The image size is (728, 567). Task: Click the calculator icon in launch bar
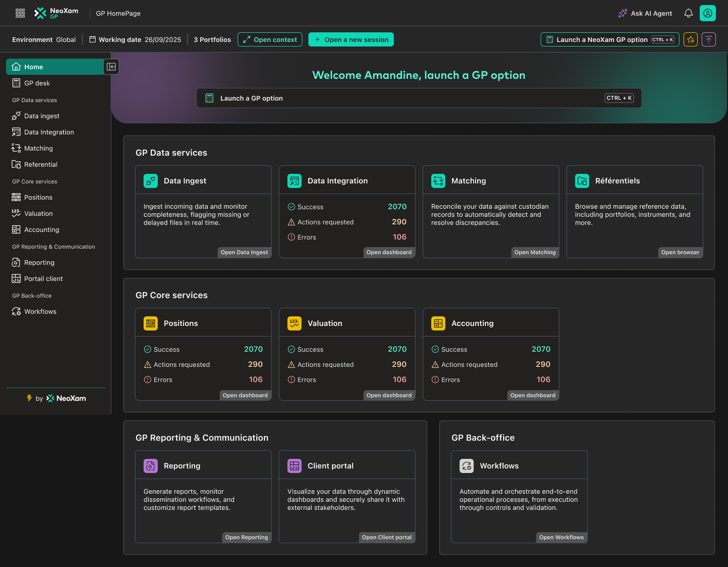click(209, 98)
